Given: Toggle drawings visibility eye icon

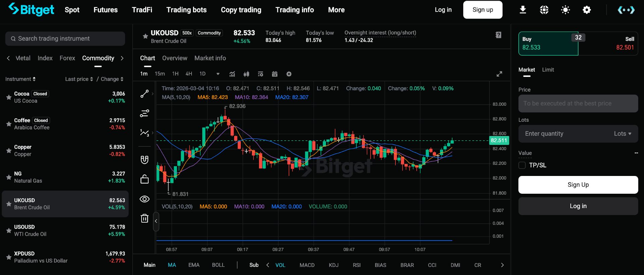Looking at the screenshot, I should click(x=145, y=199).
